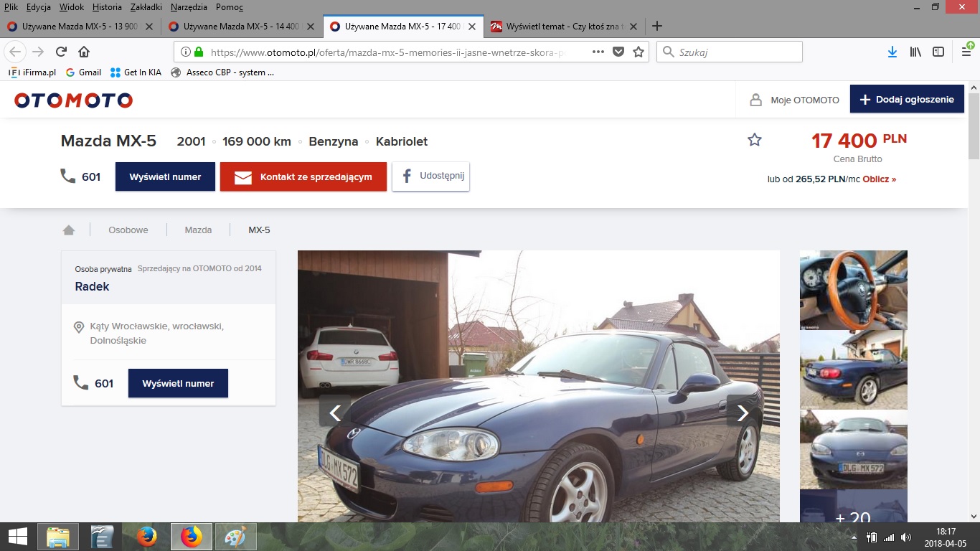Open the +20 more photos thumbnail
This screenshot has height=551, width=980.
pyautogui.click(x=854, y=506)
